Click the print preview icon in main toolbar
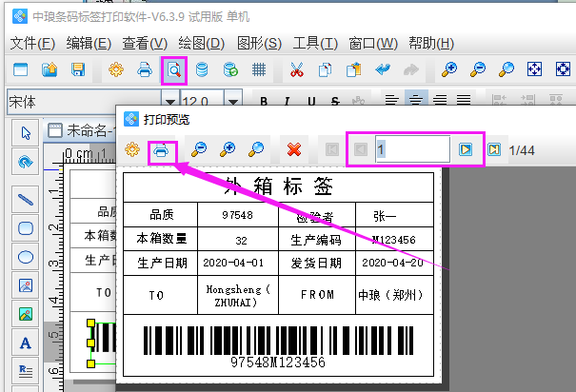 pyautogui.click(x=174, y=69)
